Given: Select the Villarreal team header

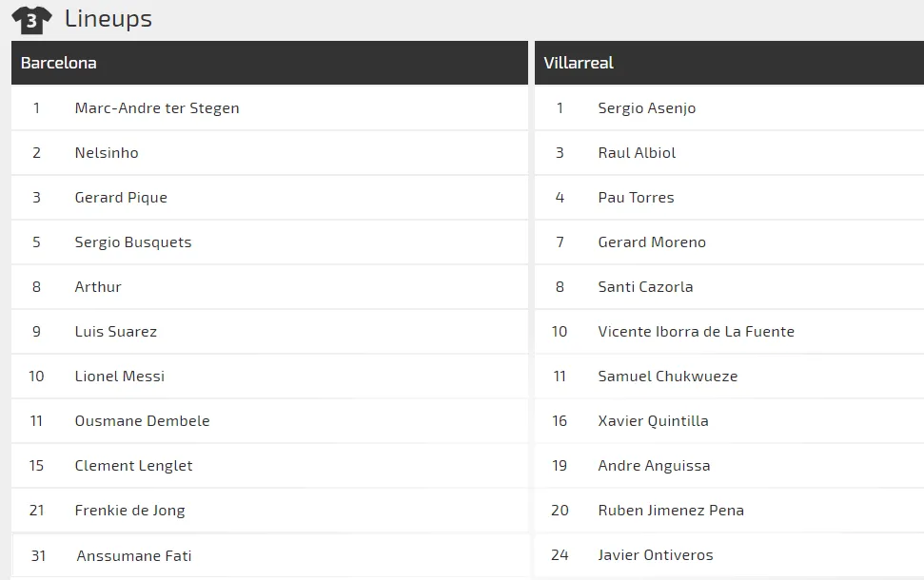Looking at the screenshot, I should (579, 63).
